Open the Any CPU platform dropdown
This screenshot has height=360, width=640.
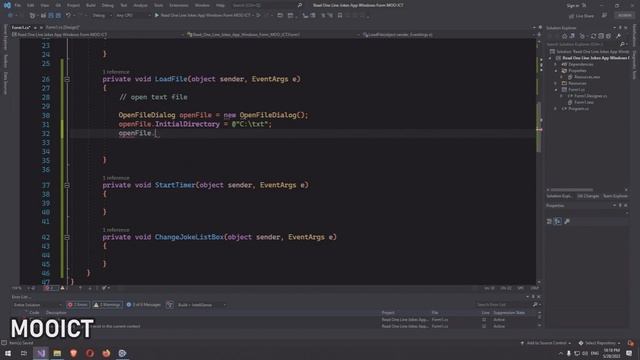pos(133,16)
